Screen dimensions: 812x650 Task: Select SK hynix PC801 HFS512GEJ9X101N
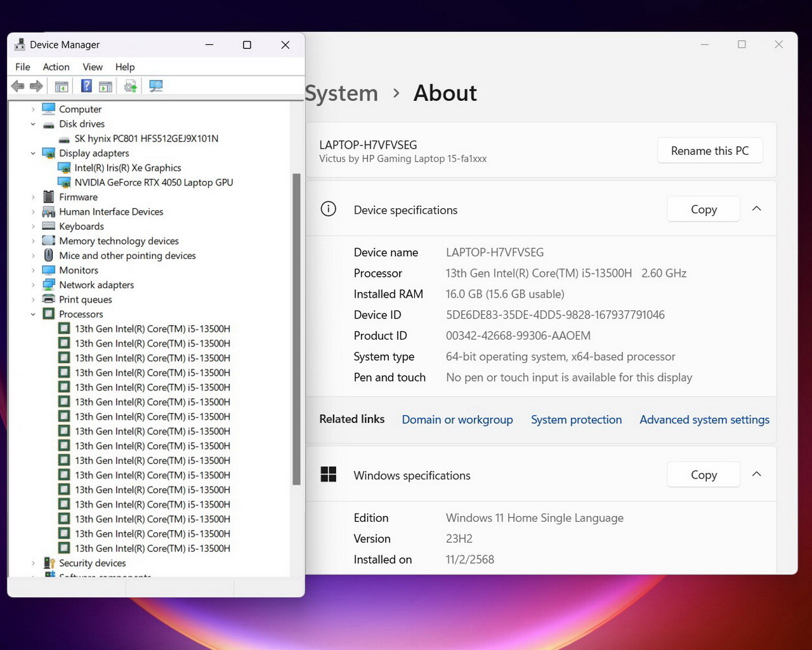pyautogui.click(x=147, y=138)
